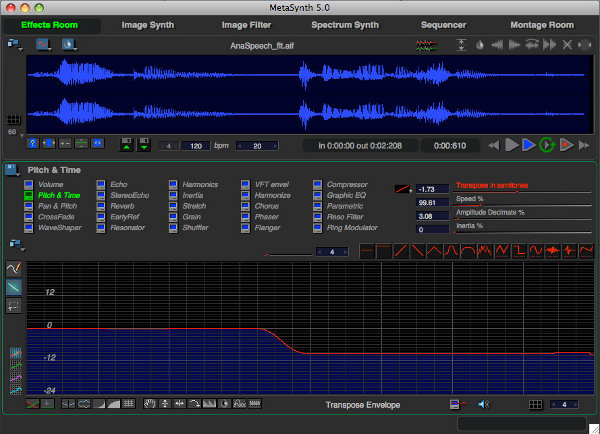This screenshot has height=434, width=600.
Task: Open the Image Filter room tab
Action: tap(246, 25)
